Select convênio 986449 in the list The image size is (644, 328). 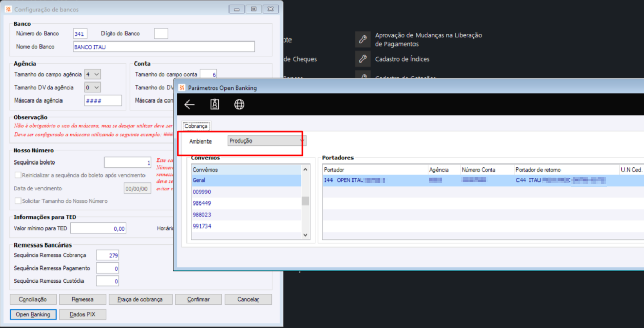246,203
